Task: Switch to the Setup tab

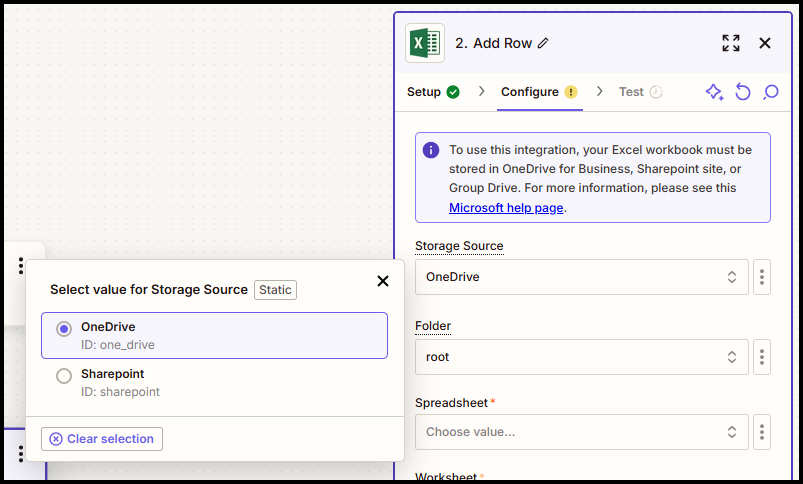Action: [432, 92]
